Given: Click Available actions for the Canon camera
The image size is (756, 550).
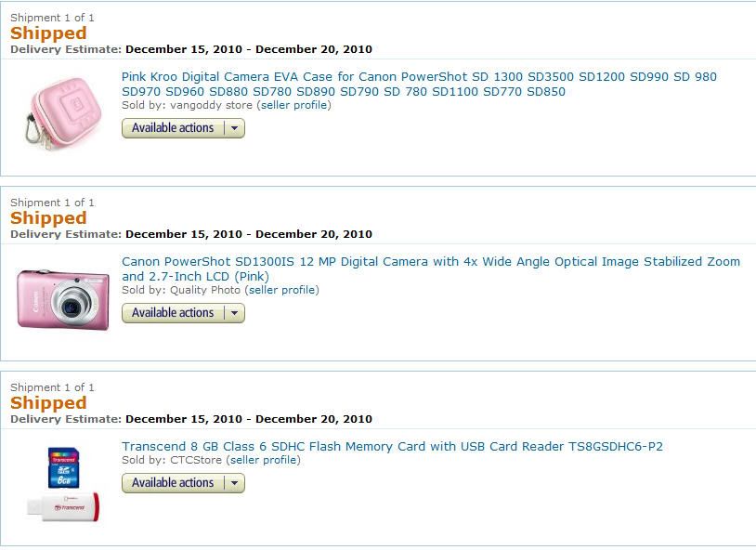Looking at the screenshot, I should [x=173, y=313].
